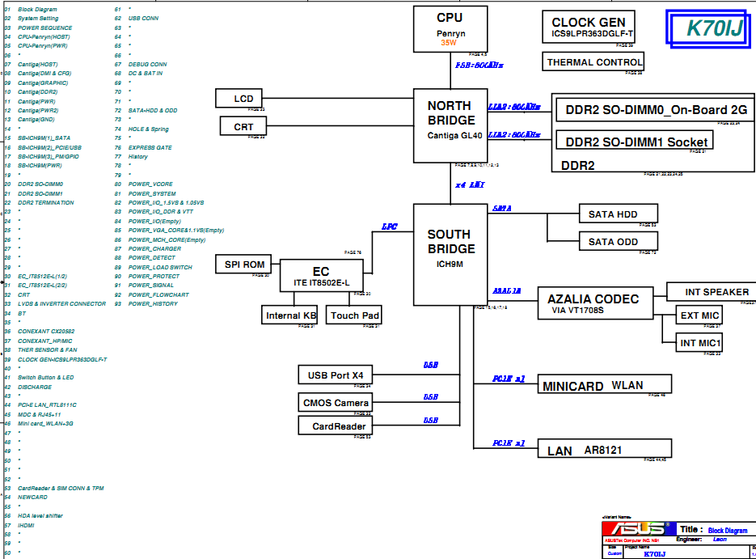Click the SATA HDD block
Image resolution: width=756 pixels, height=559 pixels.
[618, 214]
